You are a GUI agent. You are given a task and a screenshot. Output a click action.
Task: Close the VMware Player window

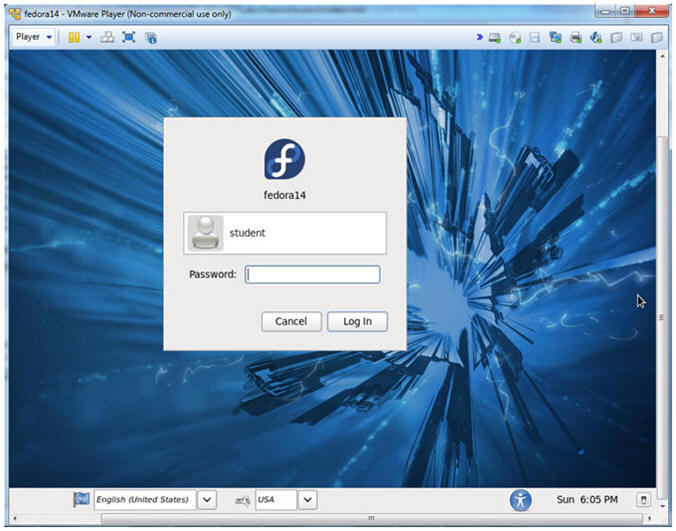[x=652, y=12]
